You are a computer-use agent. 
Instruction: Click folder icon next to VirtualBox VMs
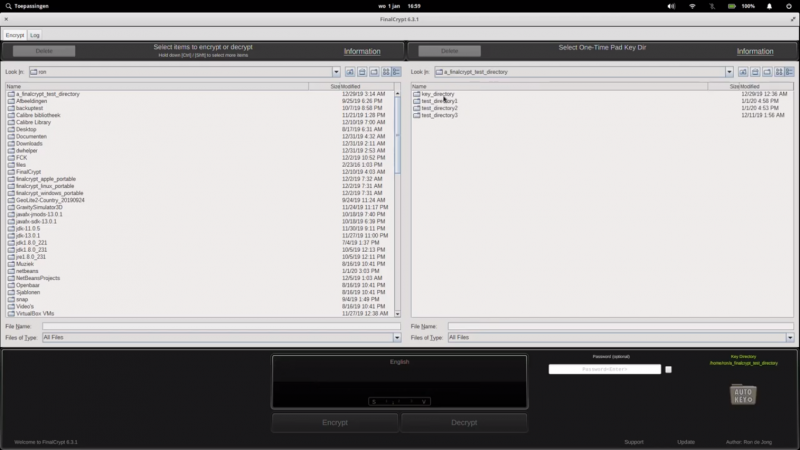(11, 314)
